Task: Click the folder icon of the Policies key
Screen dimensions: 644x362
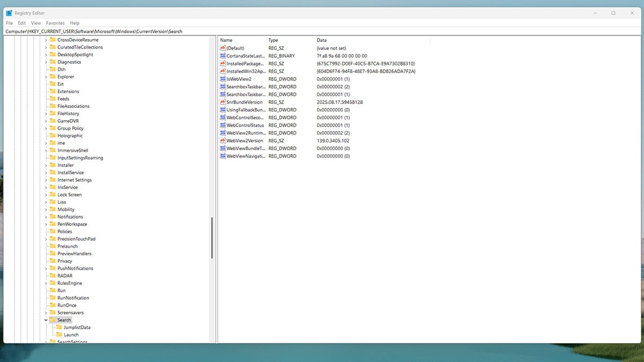Action: click(53, 232)
